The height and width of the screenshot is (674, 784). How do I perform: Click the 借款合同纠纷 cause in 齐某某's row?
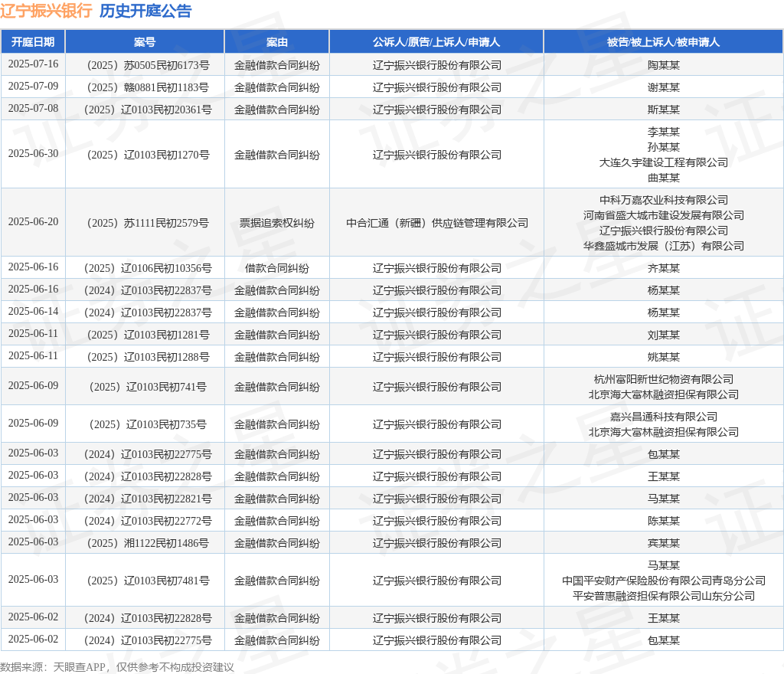[x=277, y=269]
